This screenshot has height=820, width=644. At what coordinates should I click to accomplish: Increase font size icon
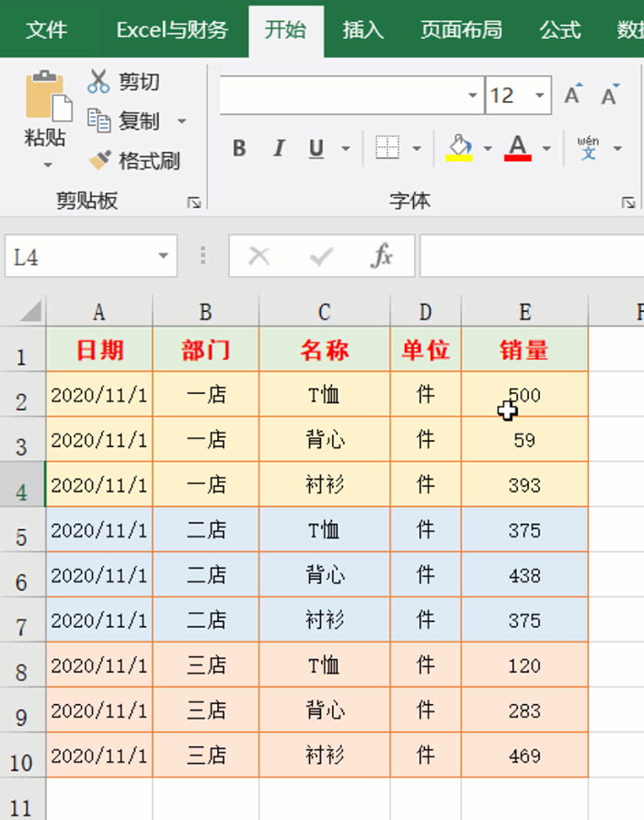point(573,95)
